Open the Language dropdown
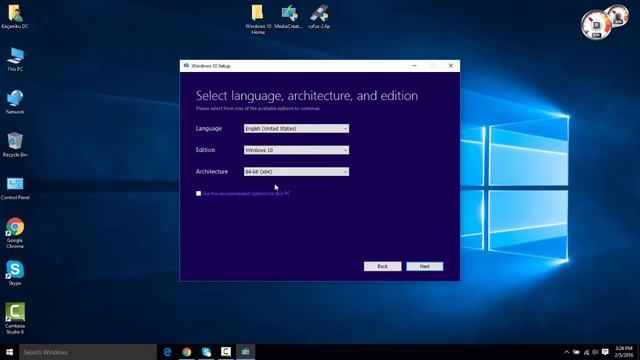Screen dimensions: 640x360 [296, 129]
